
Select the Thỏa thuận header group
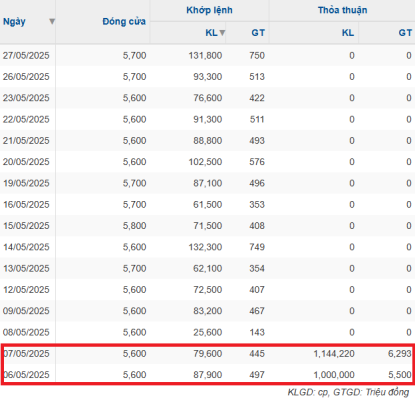coord(342,10)
